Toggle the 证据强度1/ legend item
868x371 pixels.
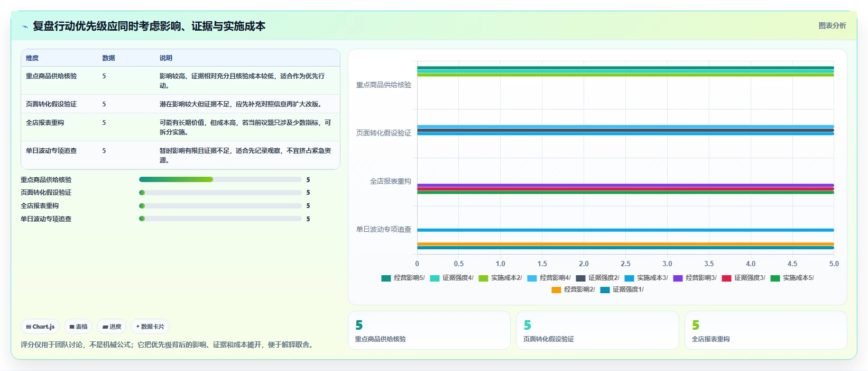tap(622, 289)
